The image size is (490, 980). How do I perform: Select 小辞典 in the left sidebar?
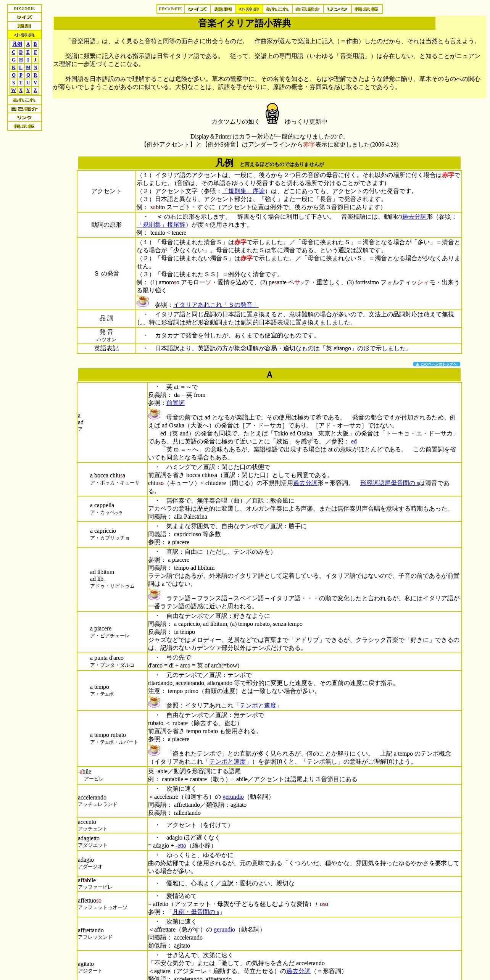coord(24,35)
